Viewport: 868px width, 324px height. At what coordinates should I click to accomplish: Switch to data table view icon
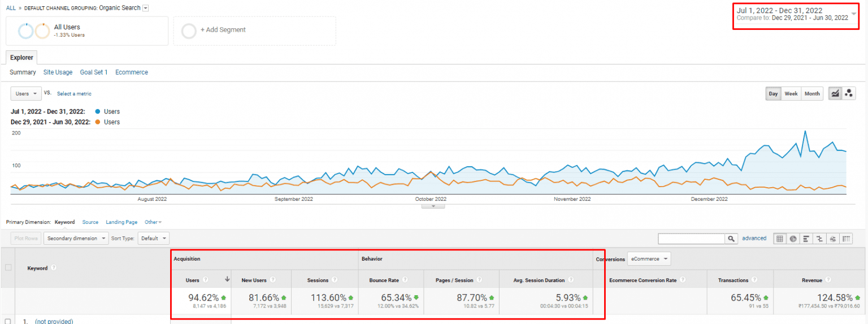point(780,239)
